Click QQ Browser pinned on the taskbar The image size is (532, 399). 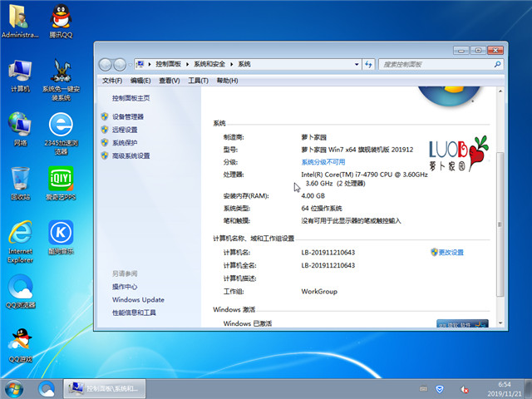click(47, 389)
